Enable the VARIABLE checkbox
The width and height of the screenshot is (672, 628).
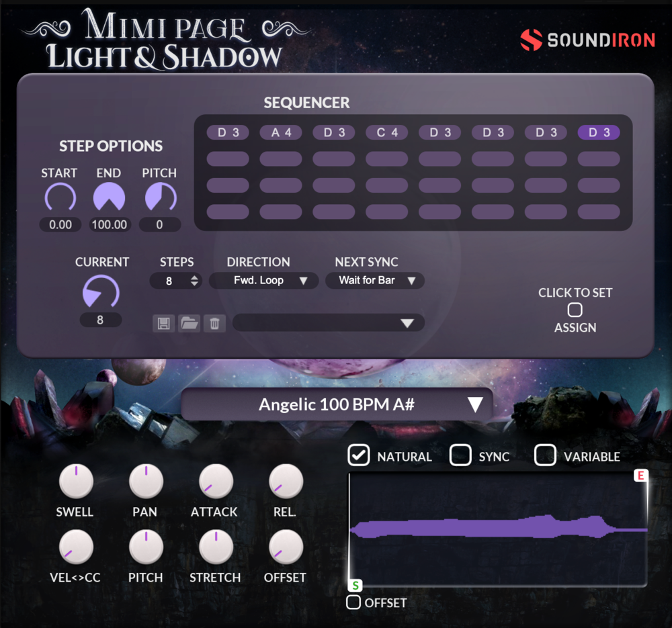pos(545,455)
